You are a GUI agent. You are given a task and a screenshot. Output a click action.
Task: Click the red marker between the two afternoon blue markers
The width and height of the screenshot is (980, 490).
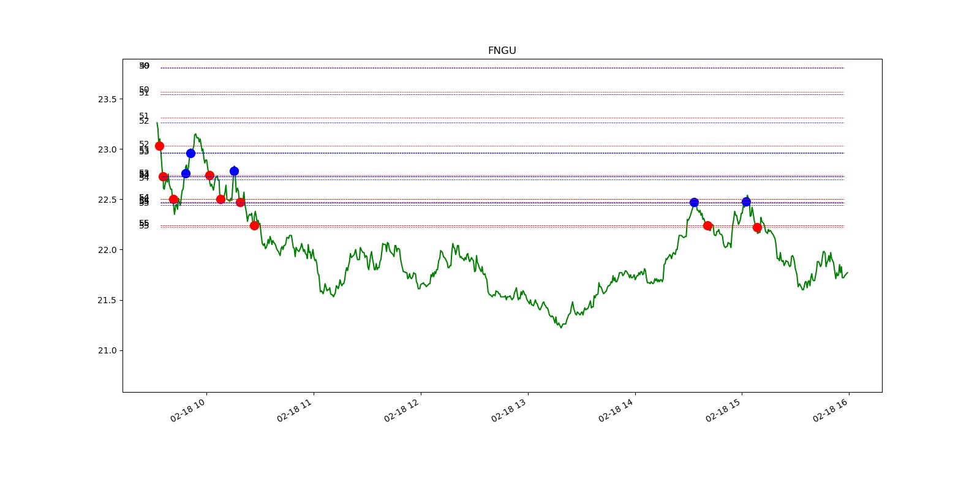707,225
